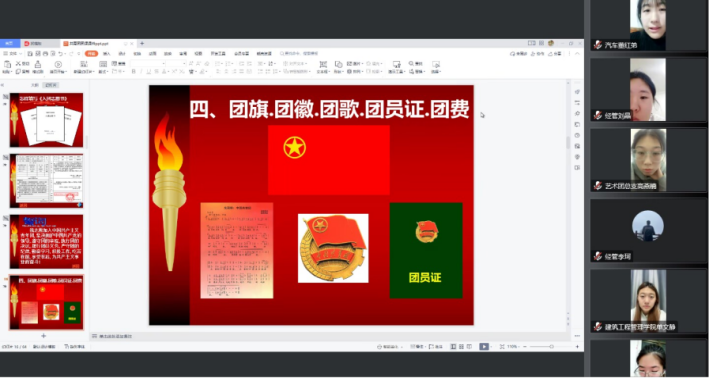Select the 团员证 booklet image on slide
Screen dimensions: 709x378
pos(426,250)
